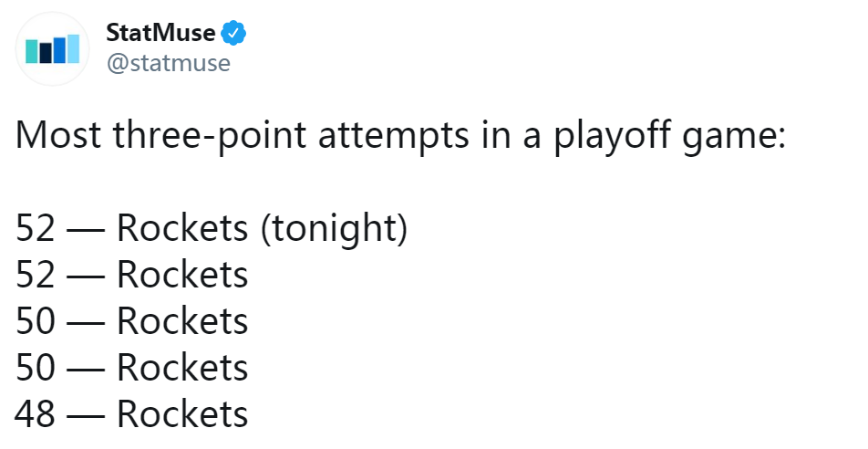868x449 pixels.
Task: Open the StatMuse profile avatar
Action: coord(53,48)
